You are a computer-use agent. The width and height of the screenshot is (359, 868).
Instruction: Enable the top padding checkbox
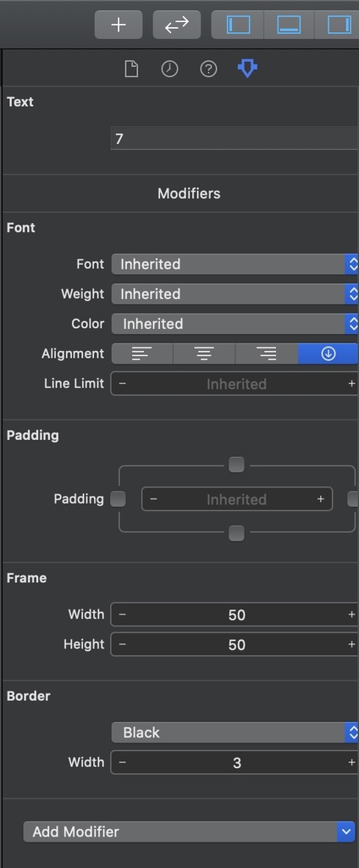coord(236,465)
